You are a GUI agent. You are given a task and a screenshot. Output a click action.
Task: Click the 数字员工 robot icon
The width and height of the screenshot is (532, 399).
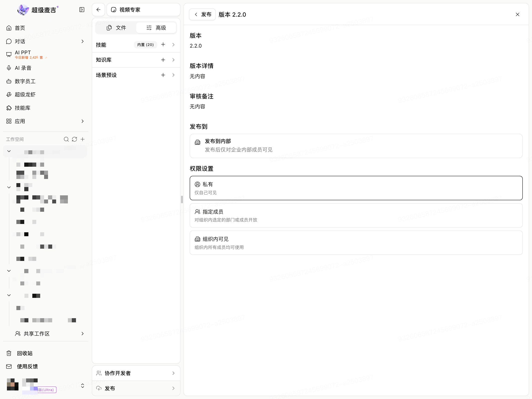(9, 81)
